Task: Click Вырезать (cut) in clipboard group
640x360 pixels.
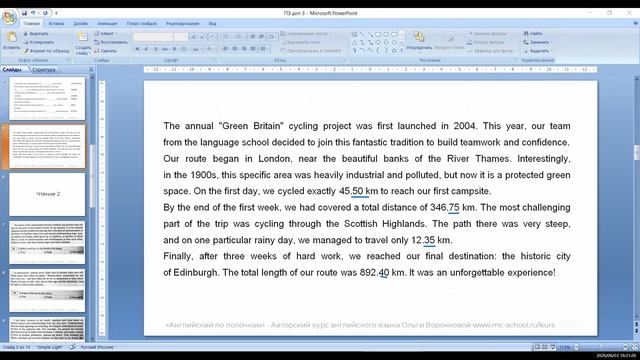Action: (36, 33)
